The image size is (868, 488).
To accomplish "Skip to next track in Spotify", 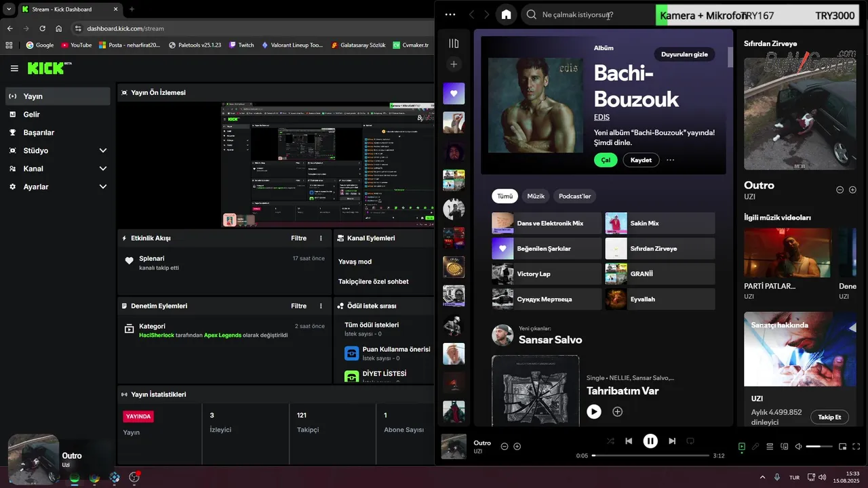I will pyautogui.click(x=672, y=441).
